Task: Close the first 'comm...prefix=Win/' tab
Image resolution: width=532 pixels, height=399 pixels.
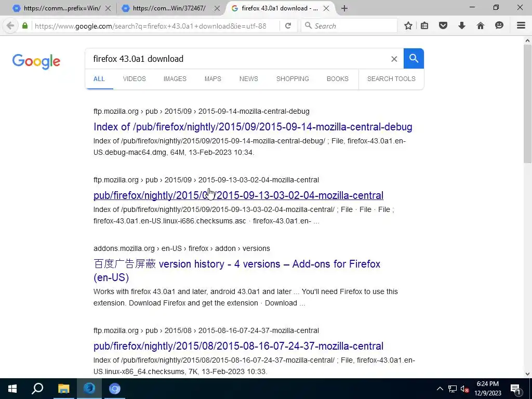Action: [108, 8]
